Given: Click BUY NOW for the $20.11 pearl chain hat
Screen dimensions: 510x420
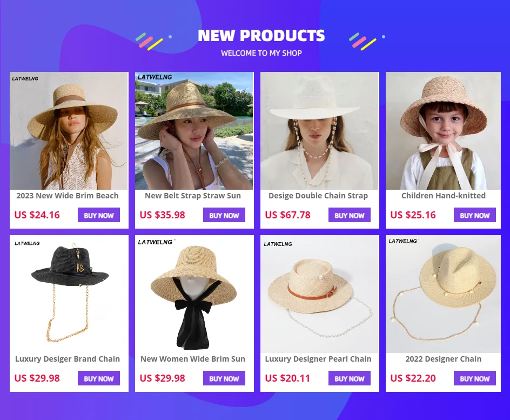Looking at the screenshot, I should tap(350, 378).
